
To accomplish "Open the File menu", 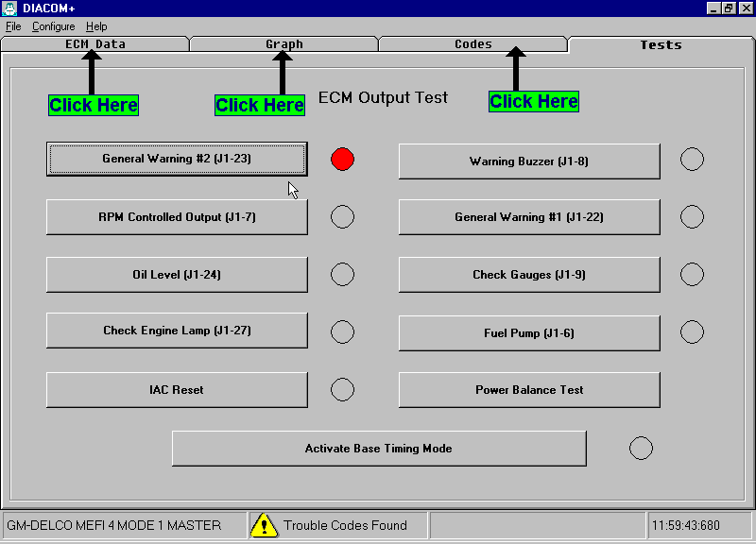I will (13, 26).
